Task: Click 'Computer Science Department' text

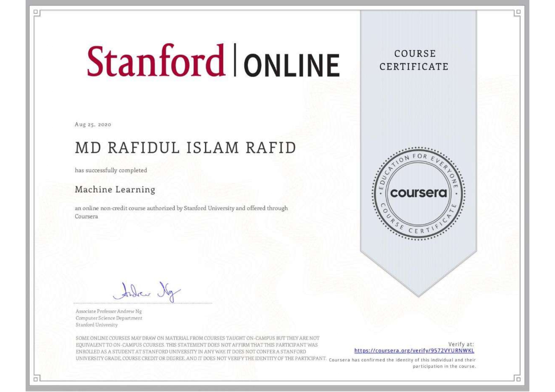Action: pyautogui.click(x=109, y=318)
